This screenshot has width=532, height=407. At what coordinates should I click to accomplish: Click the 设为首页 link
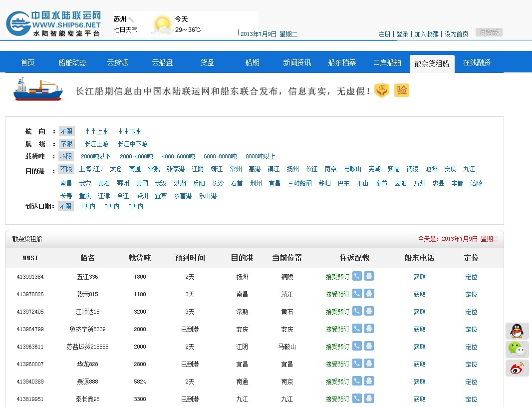coord(456,34)
